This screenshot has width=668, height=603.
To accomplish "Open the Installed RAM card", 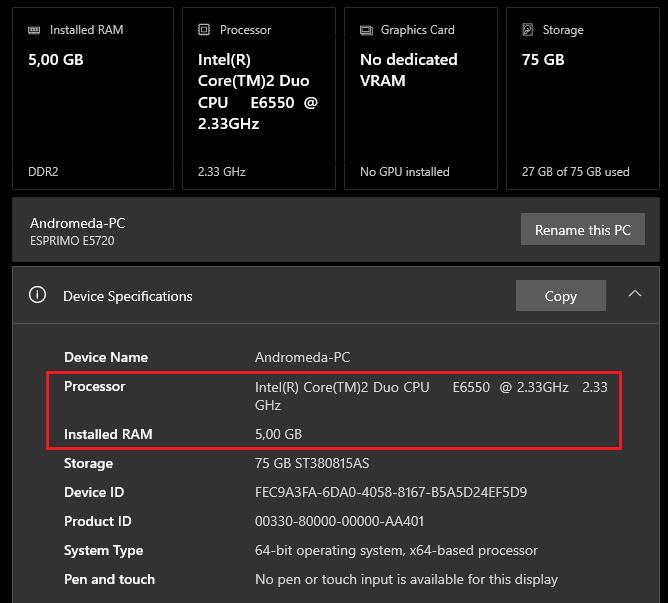I will coord(92,100).
